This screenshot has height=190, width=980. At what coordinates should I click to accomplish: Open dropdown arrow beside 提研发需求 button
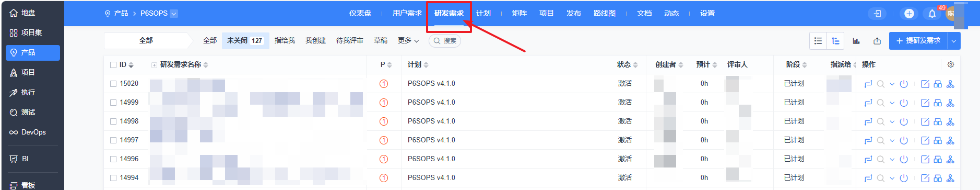point(954,41)
